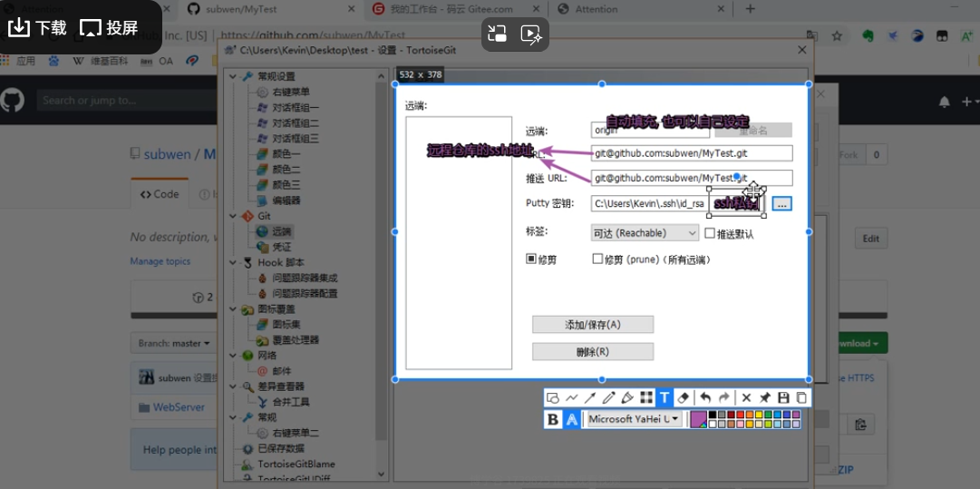Image resolution: width=980 pixels, height=489 pixels.
Task: Check 修剪 (prune)(所有远端) checkbox
Action: coord(597,259)
